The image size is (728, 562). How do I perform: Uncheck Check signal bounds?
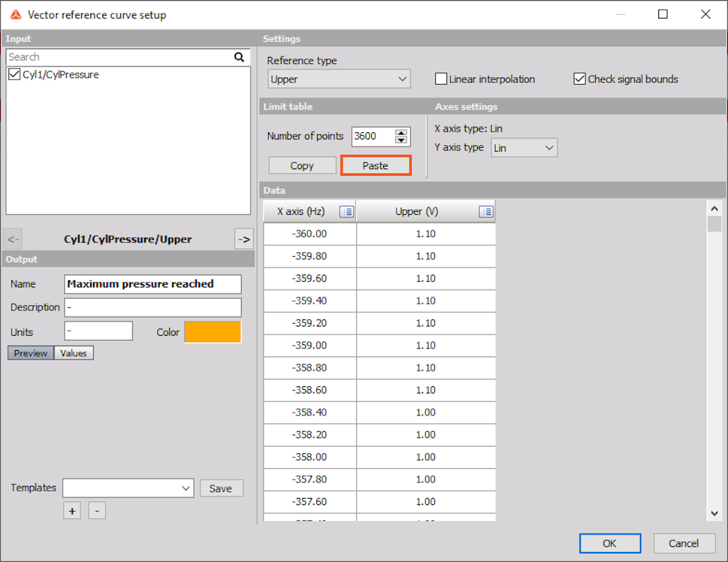[579, 79]
